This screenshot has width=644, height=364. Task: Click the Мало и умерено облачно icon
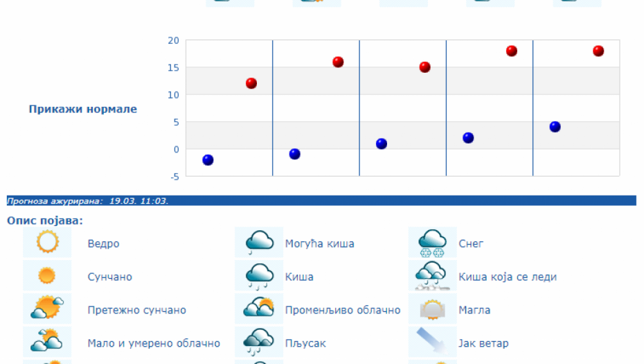[47, 343]
